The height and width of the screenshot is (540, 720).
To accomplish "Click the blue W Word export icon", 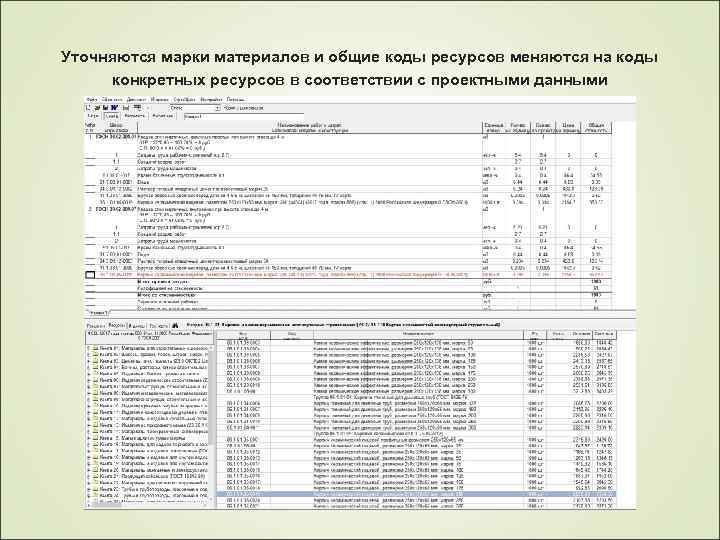I will click(x=114, y=108).
